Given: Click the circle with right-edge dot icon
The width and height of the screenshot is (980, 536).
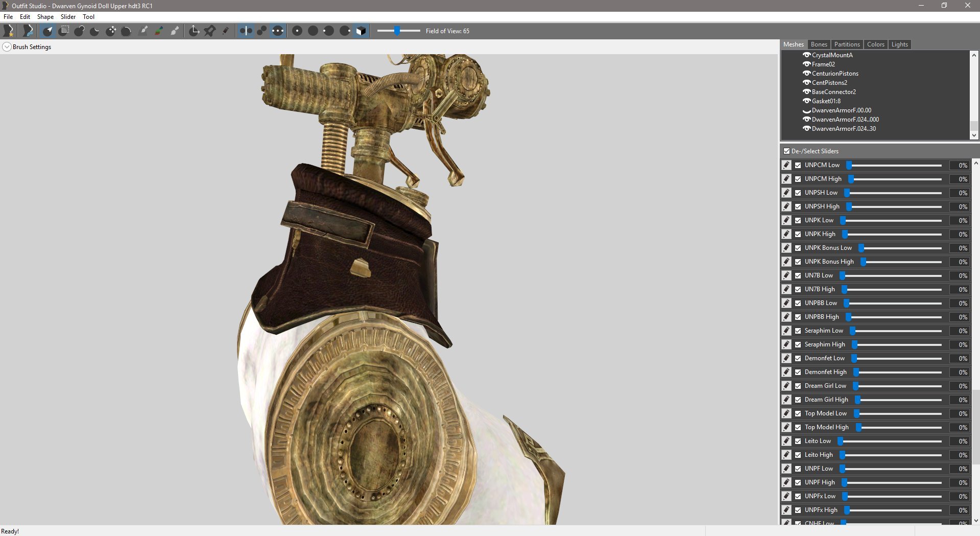Looking at the screenshot, I should (345, 31).
